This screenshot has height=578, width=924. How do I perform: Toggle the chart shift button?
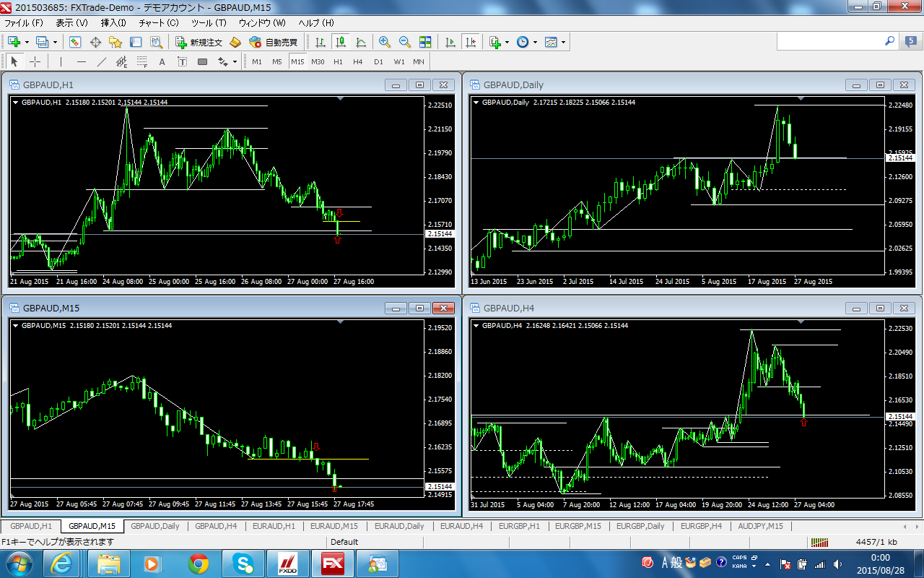[471, 43]
